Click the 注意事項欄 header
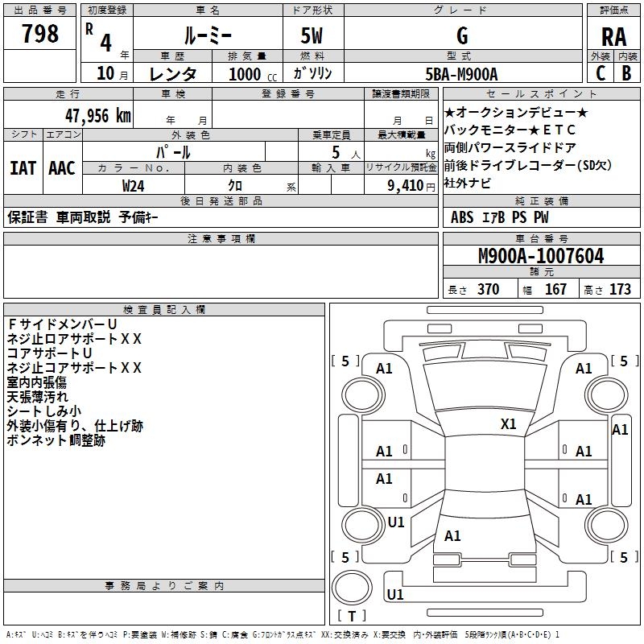Screen dimensions: 644x644 [x=221, y=238]
